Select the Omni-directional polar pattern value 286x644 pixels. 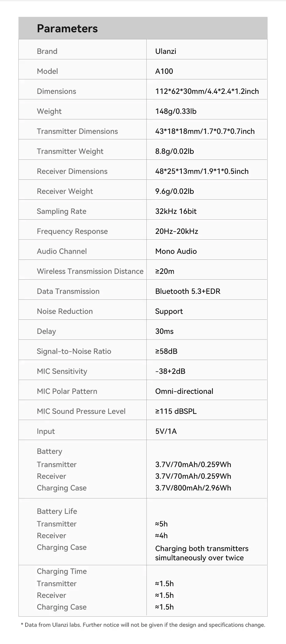(184, 391)
